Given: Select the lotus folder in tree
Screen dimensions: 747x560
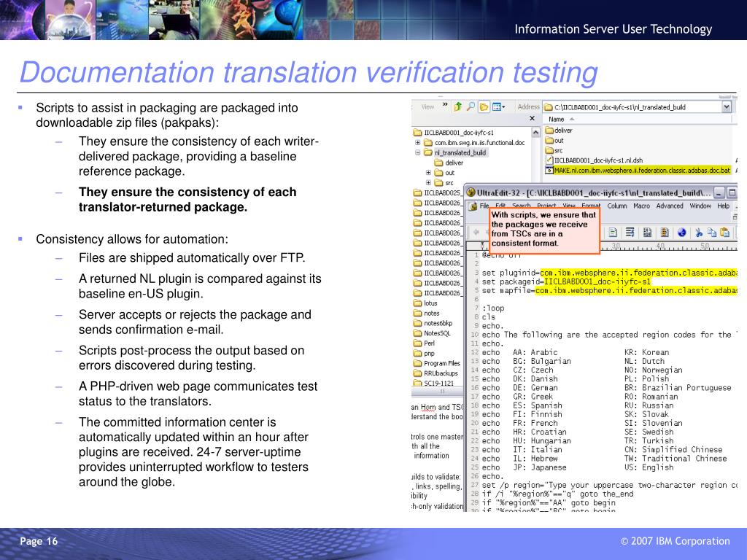Looking at the screenshot, I should point(425,303).
